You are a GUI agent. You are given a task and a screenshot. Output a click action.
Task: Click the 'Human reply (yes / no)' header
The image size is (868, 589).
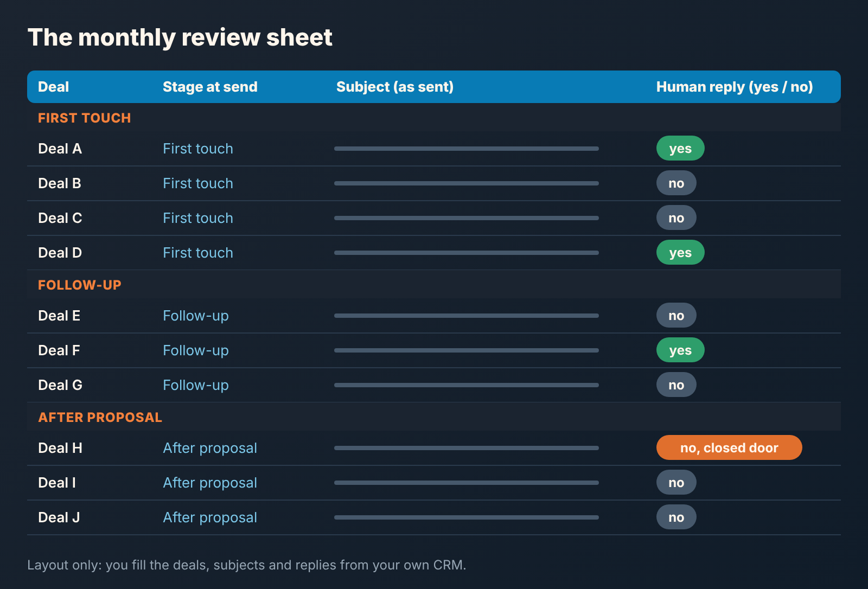(735, 87)
